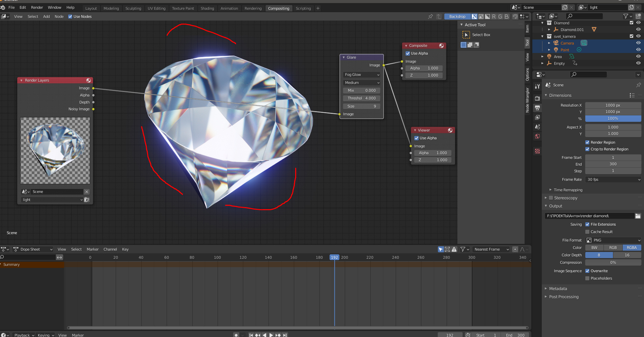Pin the node editor tree
Screen dimensions: 644x337
coord(430,17)
